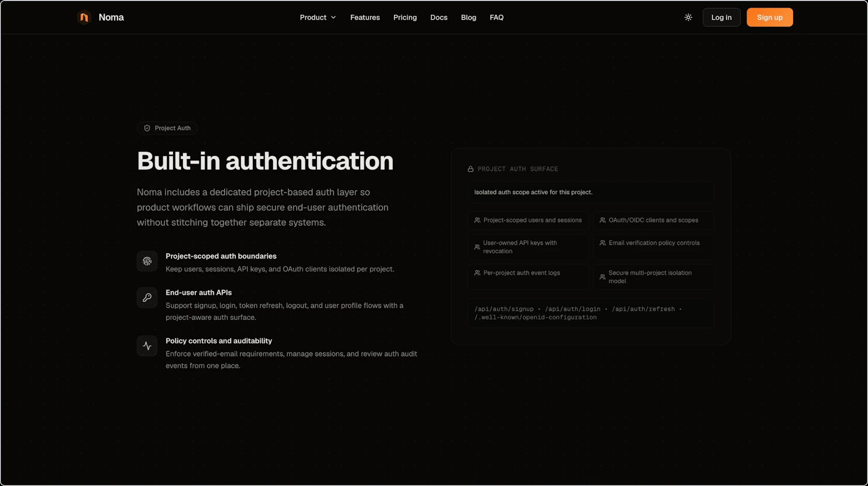This screenshot has width=868, height=486.
Task: Click Secure multi-project isolation model text
Action: (650, 277)
